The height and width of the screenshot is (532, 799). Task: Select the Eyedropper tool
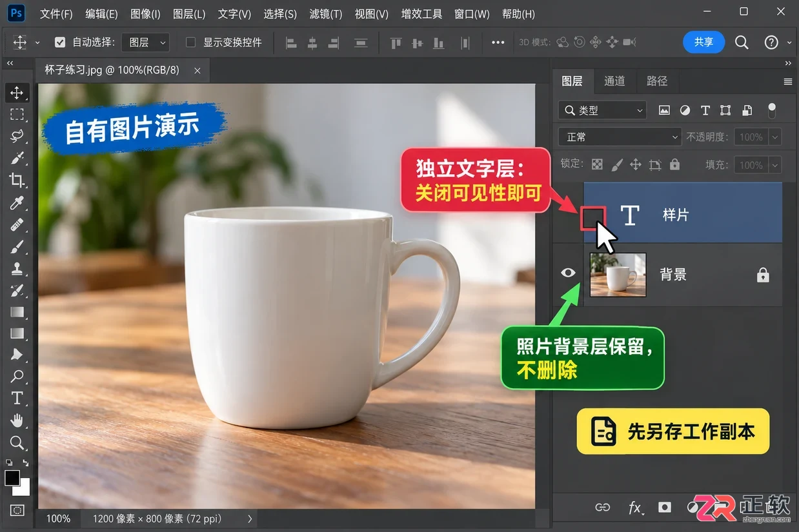(x=17, y=203)
